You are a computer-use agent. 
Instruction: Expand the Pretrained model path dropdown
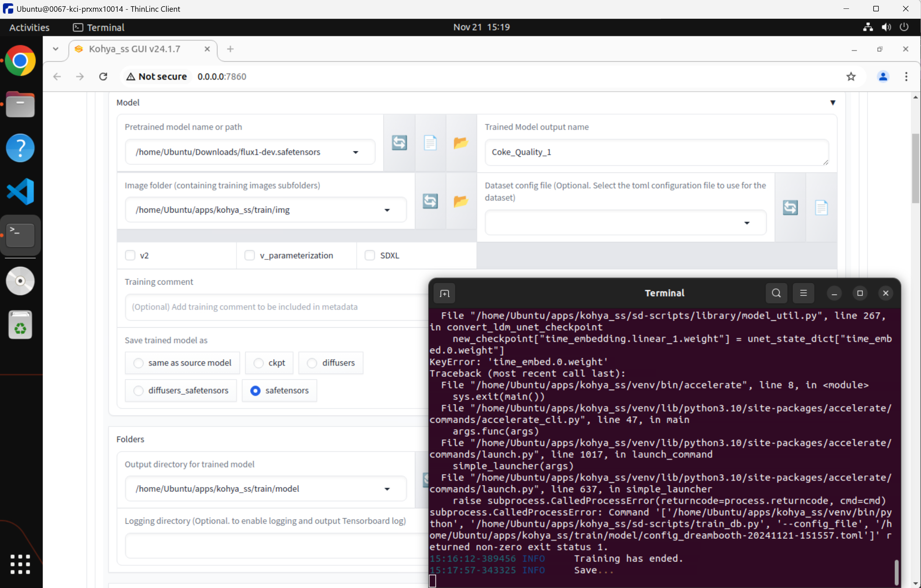pyautogui.click(x=355, y=152)
